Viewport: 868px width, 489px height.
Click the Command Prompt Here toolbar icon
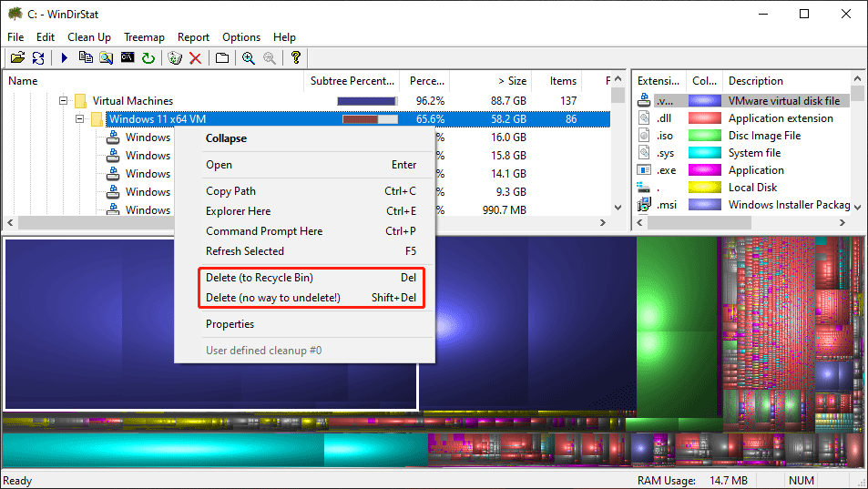click(x=128, y=57)
